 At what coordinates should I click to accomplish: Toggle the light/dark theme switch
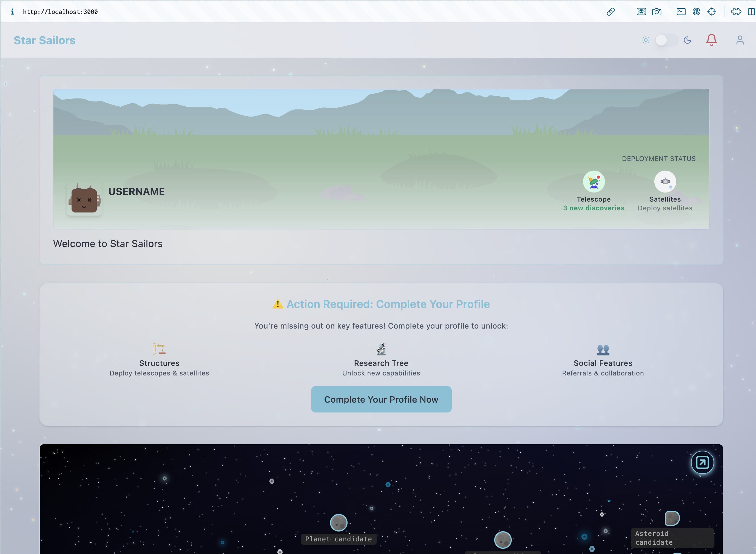[x=666, y=40]
